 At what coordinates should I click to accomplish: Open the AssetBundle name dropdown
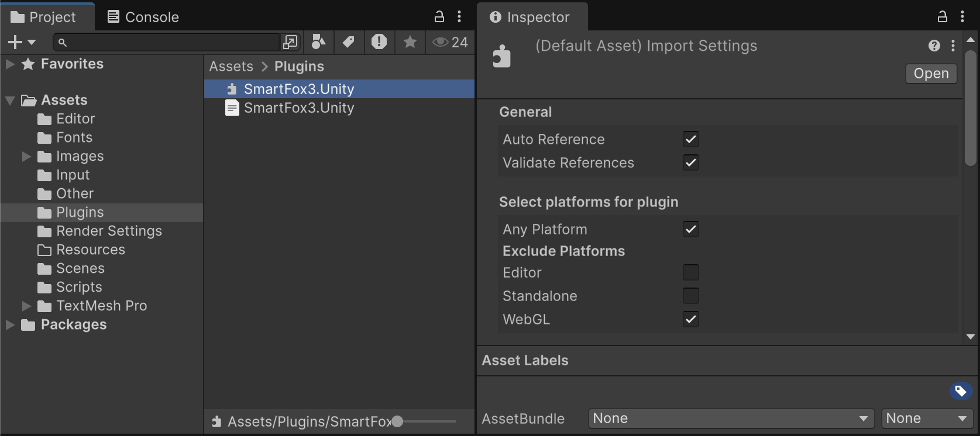[731, 418]
